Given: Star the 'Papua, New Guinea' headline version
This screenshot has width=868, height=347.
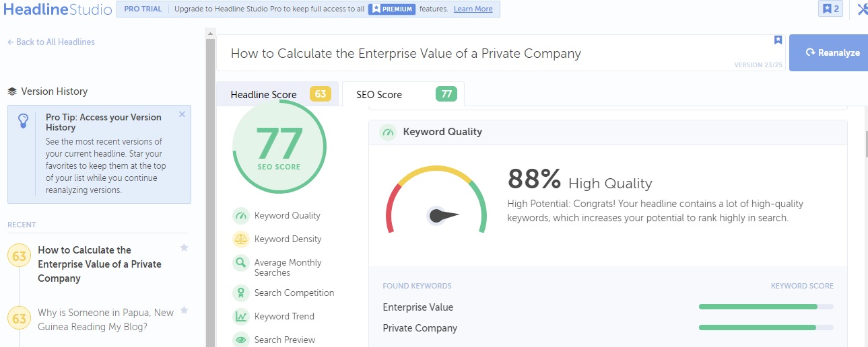Looking at the screenshot, I should (184, 310).
